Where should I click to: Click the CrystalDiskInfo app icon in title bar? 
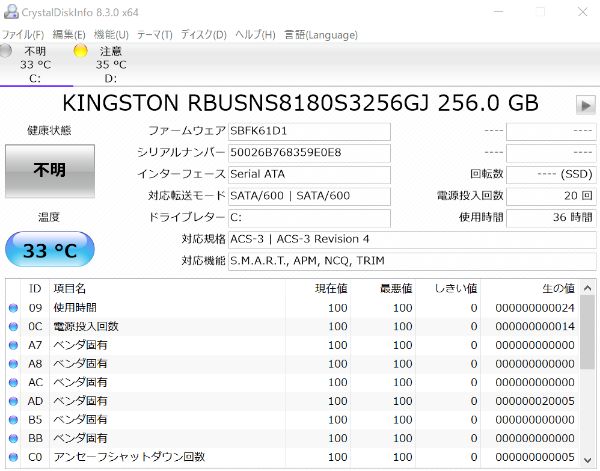pos(11,11)
